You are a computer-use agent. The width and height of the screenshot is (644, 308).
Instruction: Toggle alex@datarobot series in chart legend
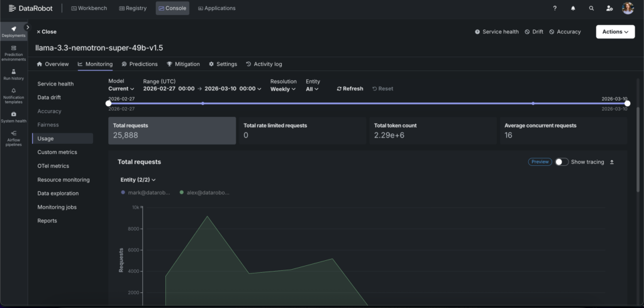point(204,192)
